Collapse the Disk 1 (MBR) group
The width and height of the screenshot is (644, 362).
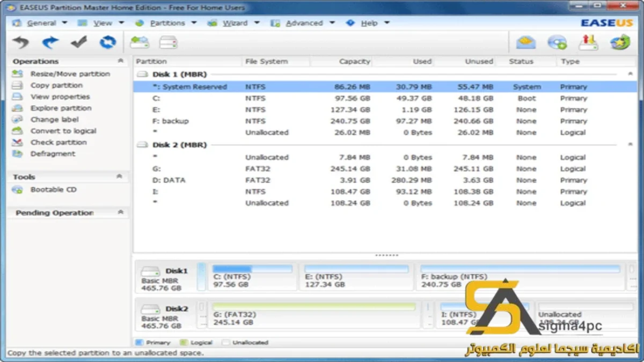coord(630,74)
